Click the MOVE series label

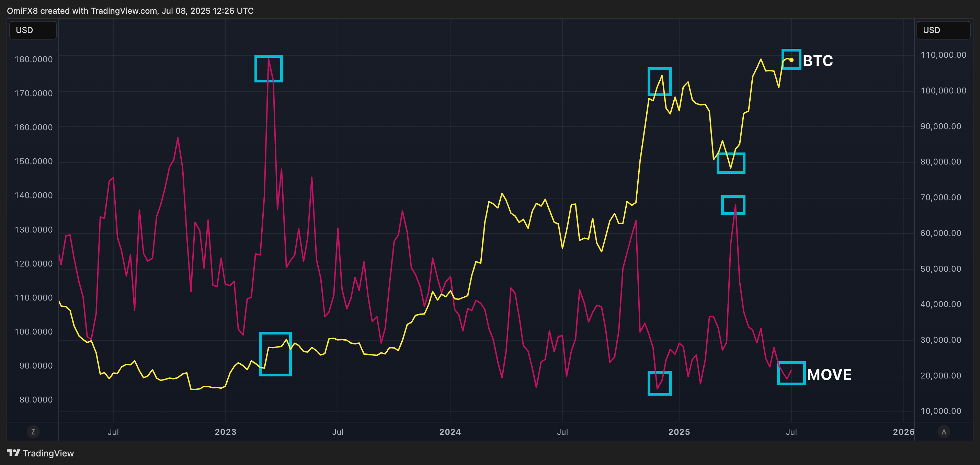829,374
